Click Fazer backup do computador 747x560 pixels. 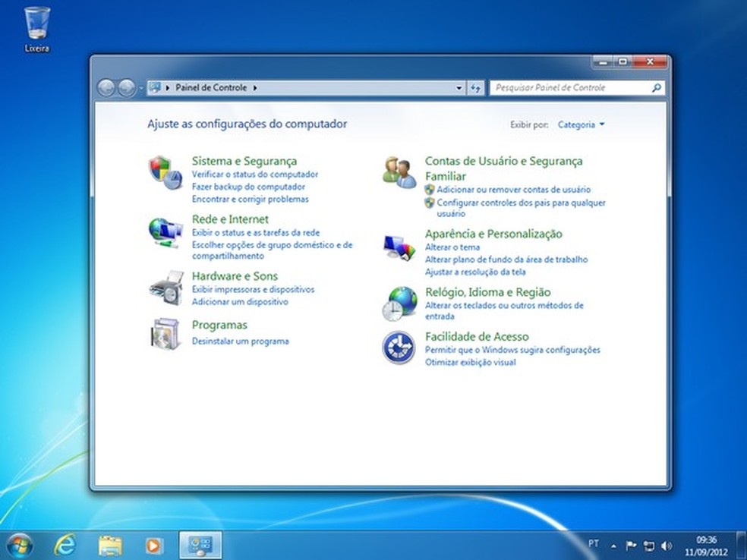click(x=248, y=187)
